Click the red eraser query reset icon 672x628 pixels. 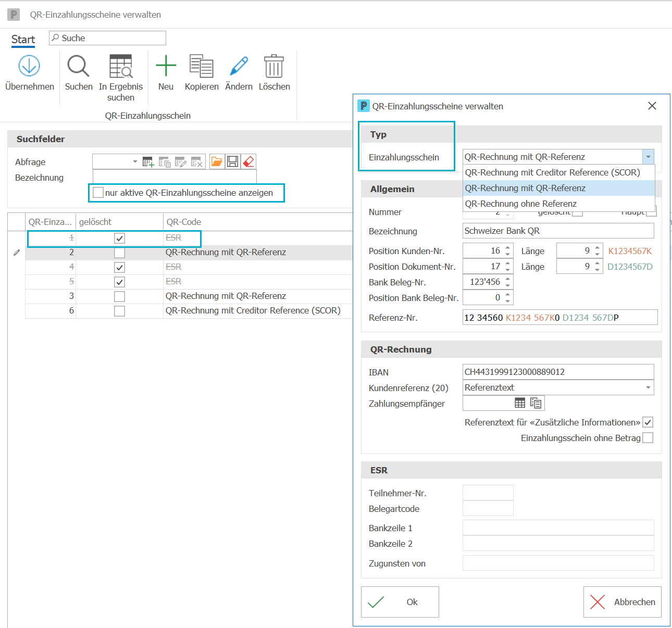pos(248,161)
